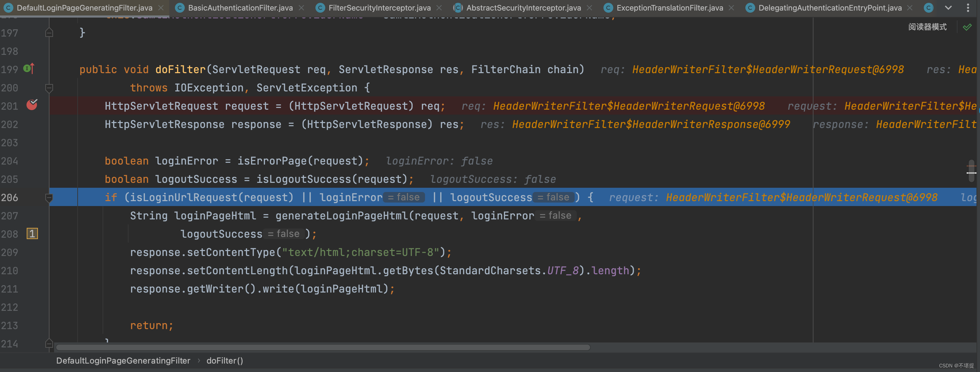Click getWriter() call on line 211
Viewport: 980px width, 372px height.
221,289
